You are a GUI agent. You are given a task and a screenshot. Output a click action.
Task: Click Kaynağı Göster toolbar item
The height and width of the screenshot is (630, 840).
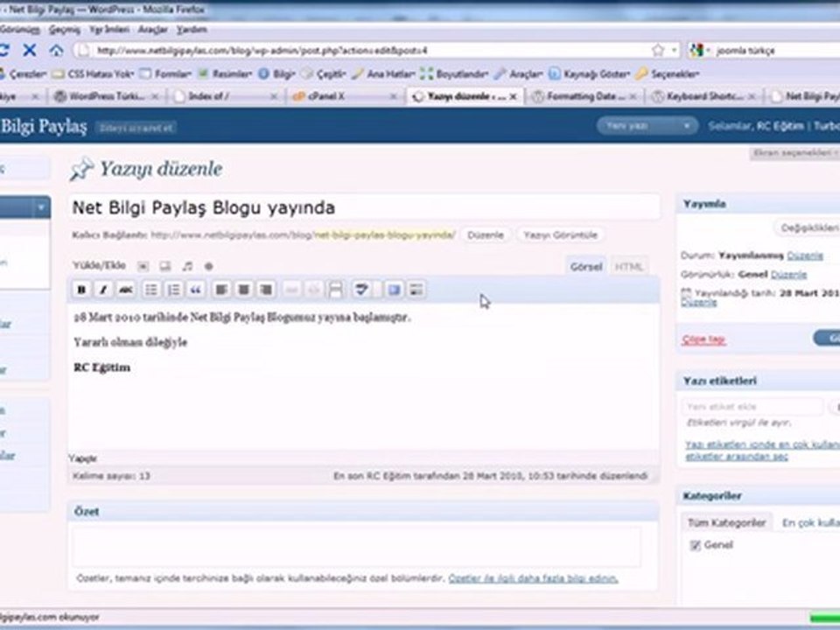point(590,73)
